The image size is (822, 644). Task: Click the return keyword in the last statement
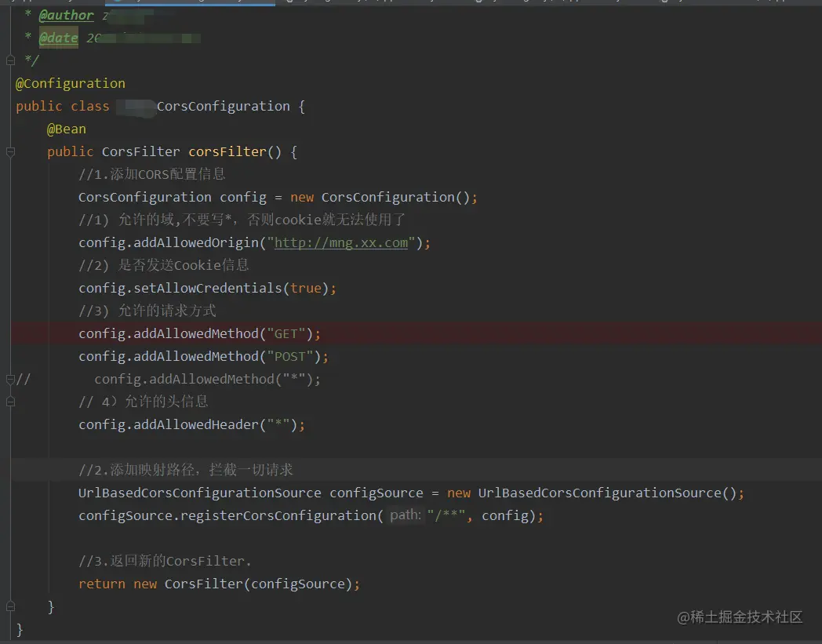pyautogui.click(x=102, y=584)
